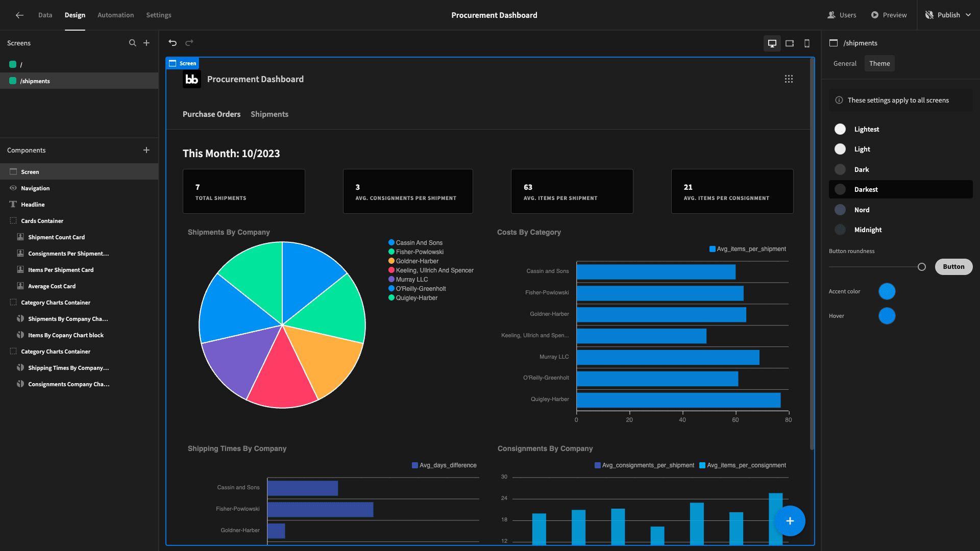Select the Cards Container component
Image resolution: width=980 pixels, height=551 pixels.
[x=79, y=221]
